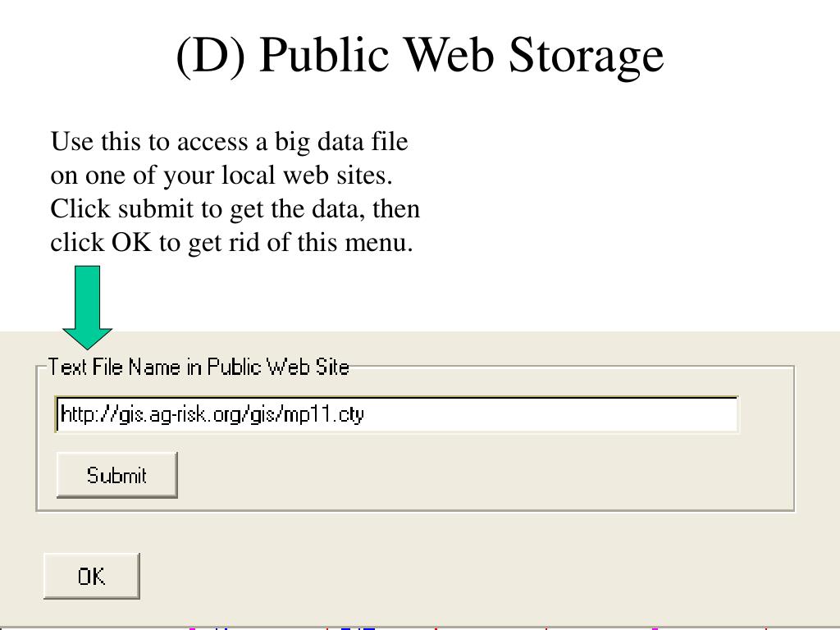Screen dimensions: 840x630
Task: Click the word "Site" in the group box label
Action: (332, 367)
